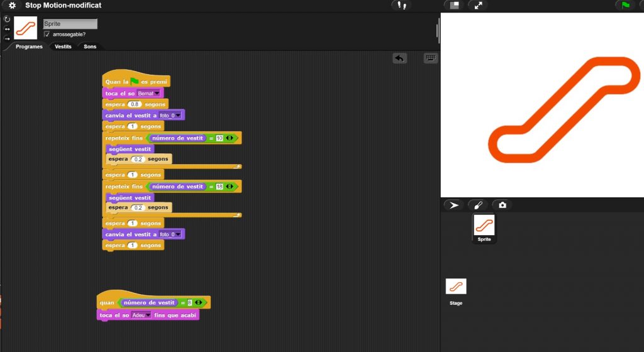Image resolution: width=644 pixels, height=352 pixels.
Task: Toggle single-stepping footprints button
Action: pyautogui.click(x=401, y=5)
